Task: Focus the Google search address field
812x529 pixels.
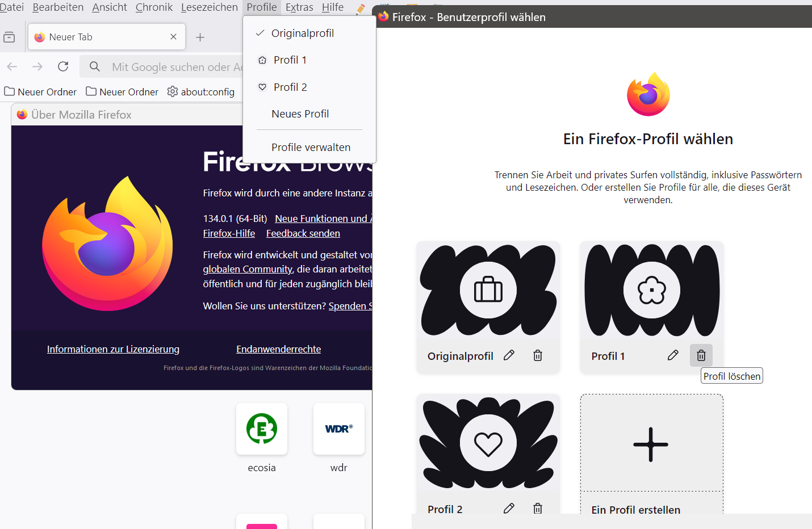Action: 161,66
